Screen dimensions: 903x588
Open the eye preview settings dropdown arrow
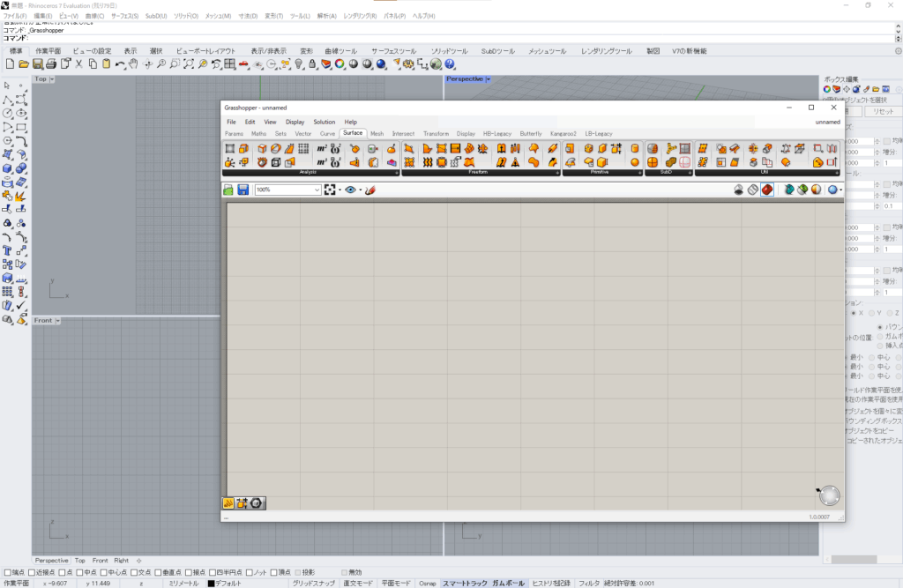pyautogui.click(x=360, y=190)
